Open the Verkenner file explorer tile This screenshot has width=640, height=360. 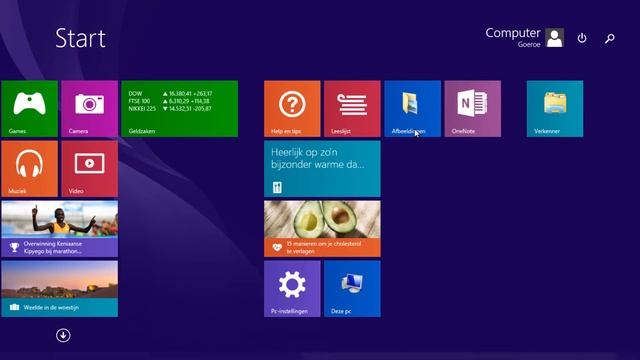pos(555,109)
